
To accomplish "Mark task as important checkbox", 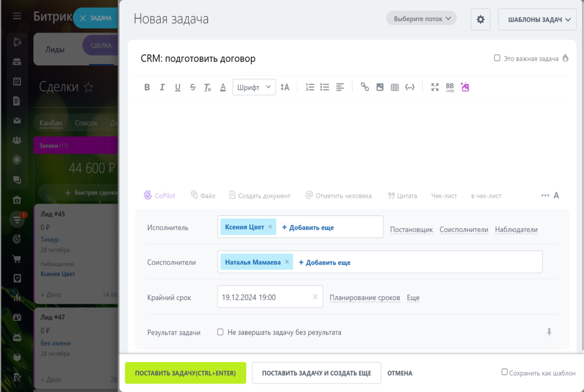I will point(497,58).
